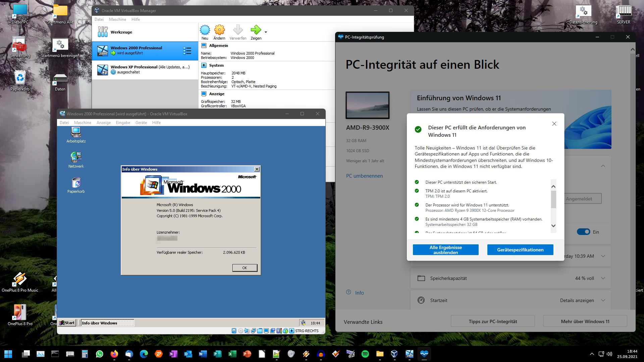This screenshot has width=644, height=362.
Task: Click the Neu icon in VirtualBox toolbar
Action: (x=205, y=30)
